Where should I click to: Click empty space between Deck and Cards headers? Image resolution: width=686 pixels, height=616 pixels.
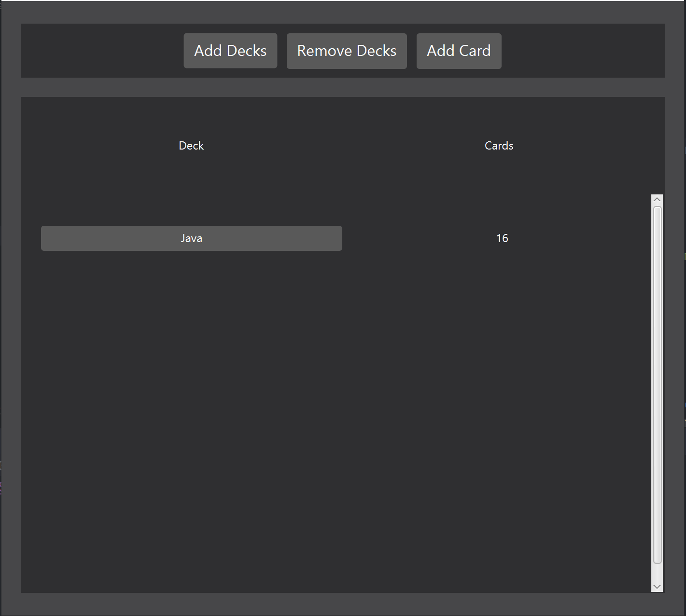(345, 146)
